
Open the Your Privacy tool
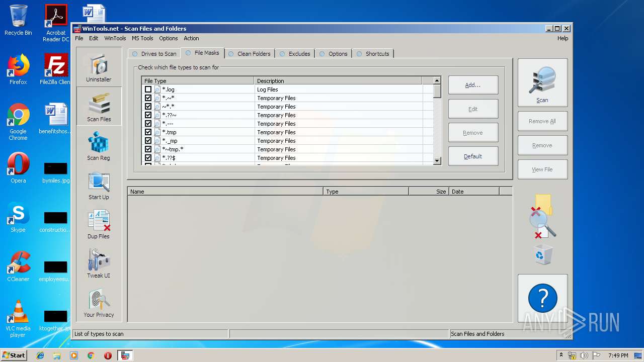(99, 302)
